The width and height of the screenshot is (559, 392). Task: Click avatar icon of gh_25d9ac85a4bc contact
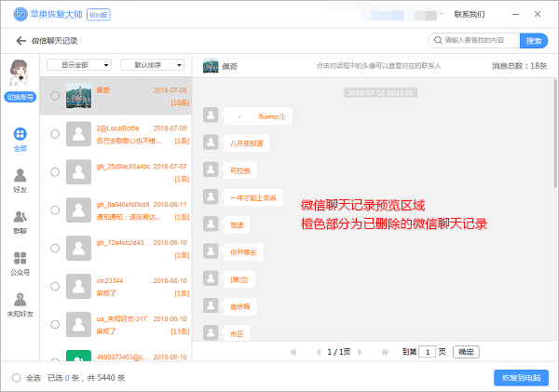[x=79, y=172]
